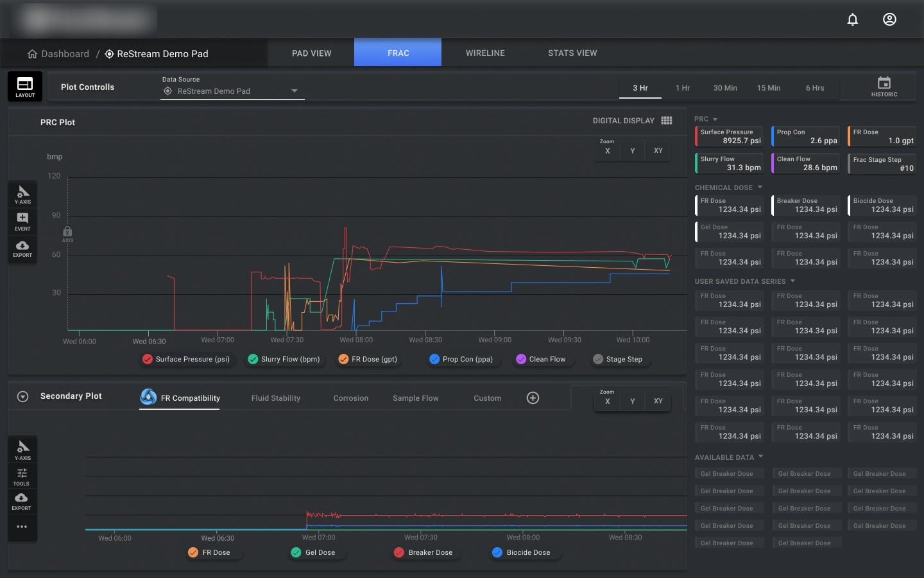Switch to Fluid Stability tab
This screenshot has height=578, width=924.
(276, 398)
